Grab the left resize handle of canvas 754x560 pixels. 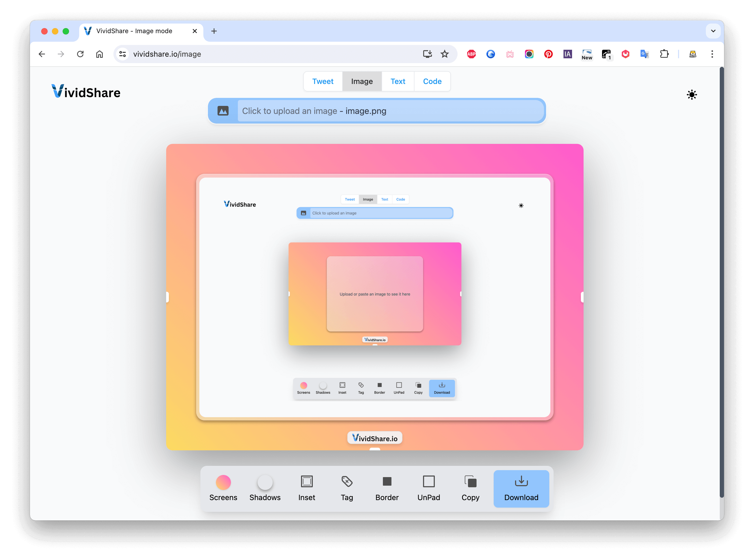(x=167, y=297)
